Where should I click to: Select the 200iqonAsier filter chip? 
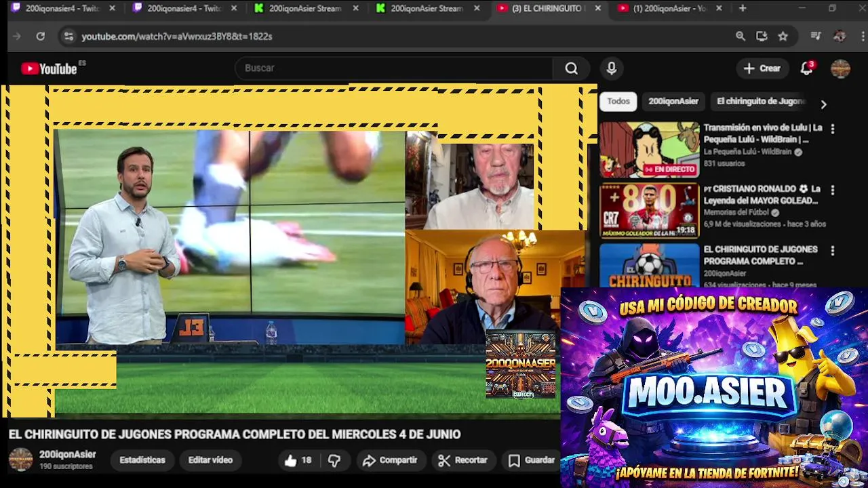tap(673, 101)
